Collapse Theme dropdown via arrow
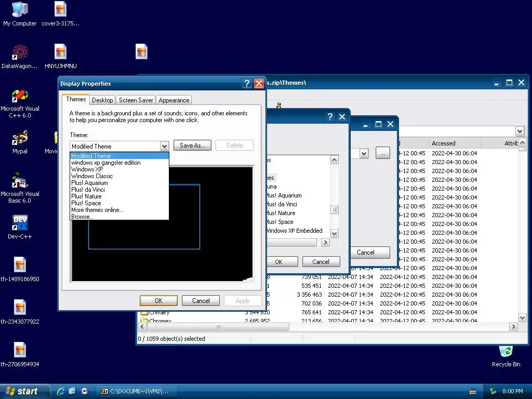 point(164,146)
